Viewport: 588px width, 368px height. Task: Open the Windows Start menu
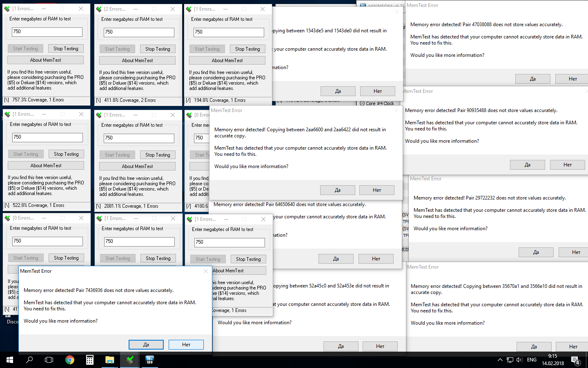[x=10, y=360]
